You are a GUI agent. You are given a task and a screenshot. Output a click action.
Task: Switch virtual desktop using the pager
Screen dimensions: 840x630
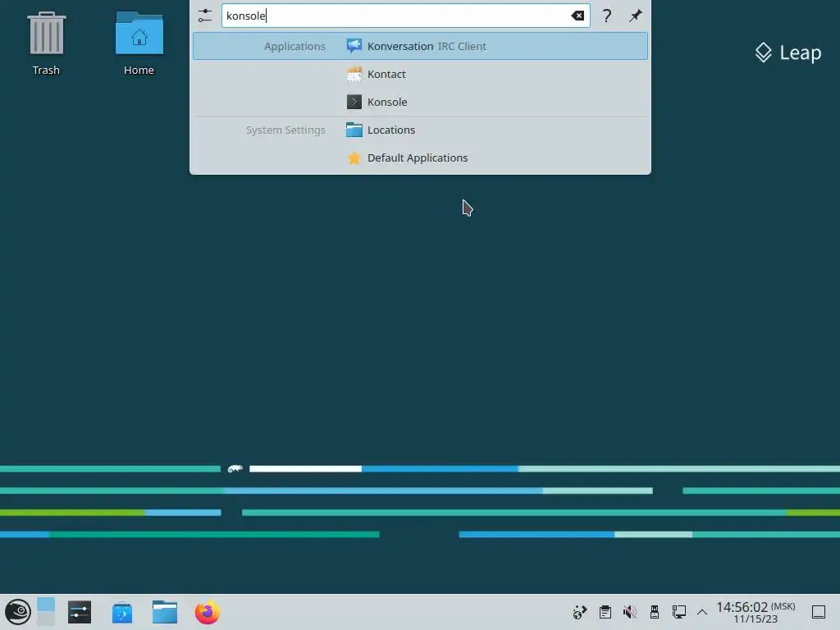(46, 612)
